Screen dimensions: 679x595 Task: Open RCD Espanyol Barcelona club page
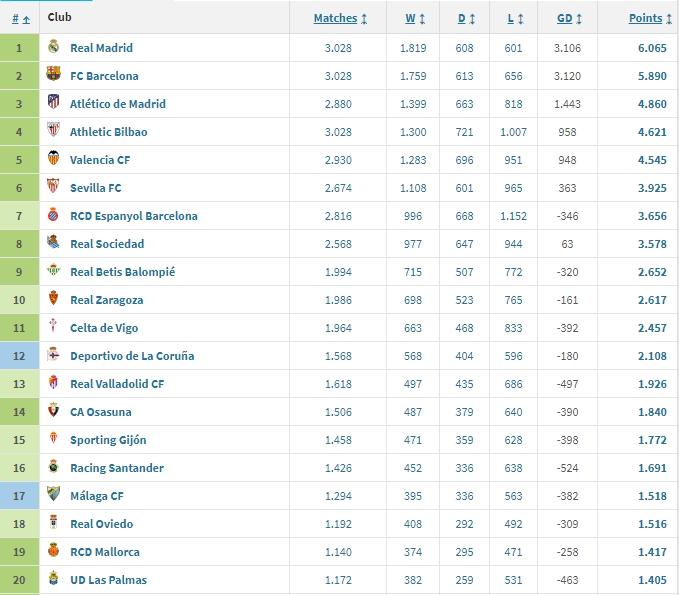click(134, 216)
